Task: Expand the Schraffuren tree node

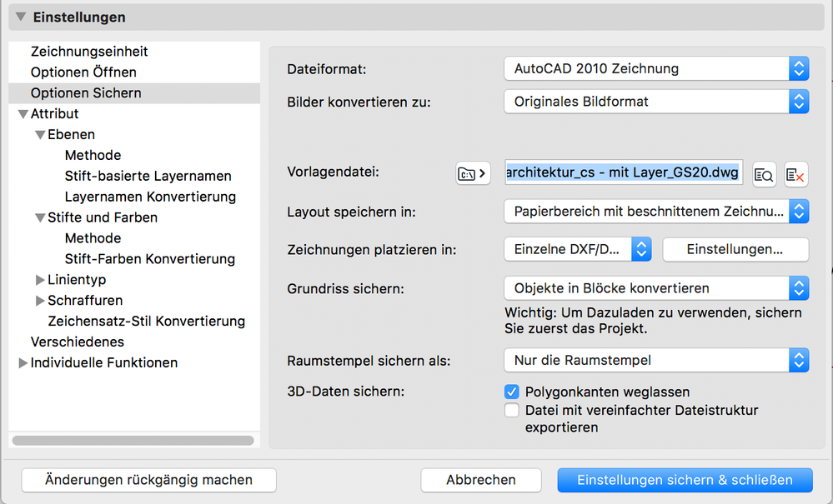Action: point(40,301)
